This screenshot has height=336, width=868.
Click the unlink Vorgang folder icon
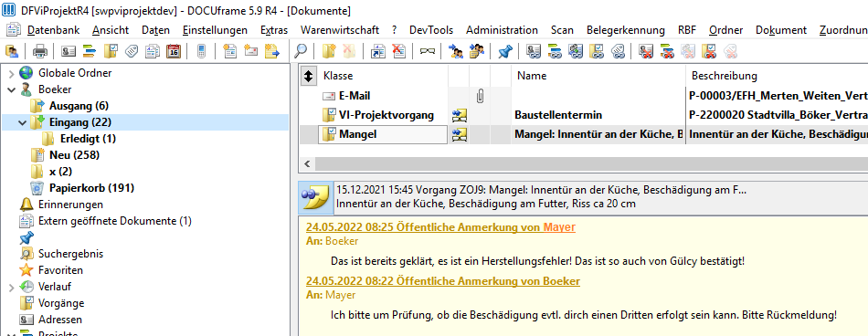709,52
